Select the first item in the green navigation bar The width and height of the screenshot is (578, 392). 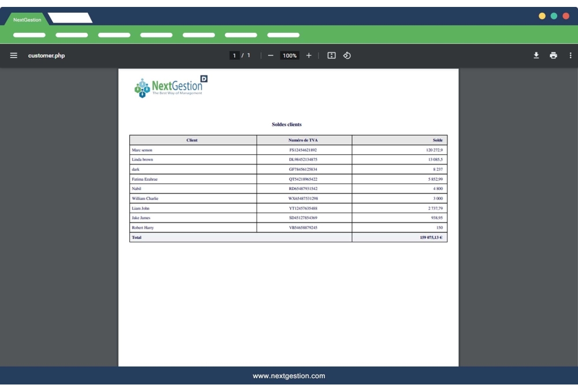click(28, 35)
